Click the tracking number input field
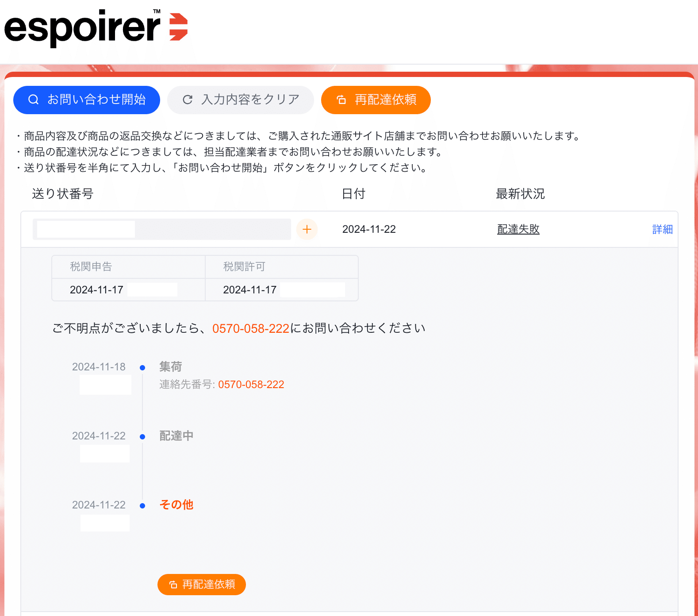This screenshot has height=616, width=698. pos(162,229)
